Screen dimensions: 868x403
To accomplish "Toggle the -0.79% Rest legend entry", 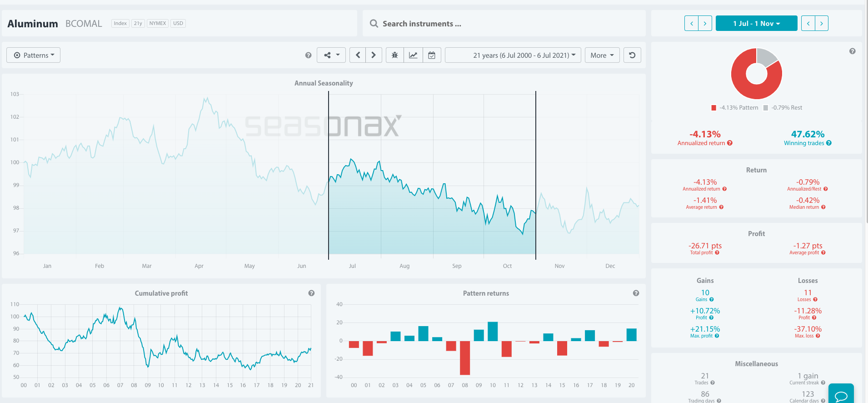I will [783, 108].
